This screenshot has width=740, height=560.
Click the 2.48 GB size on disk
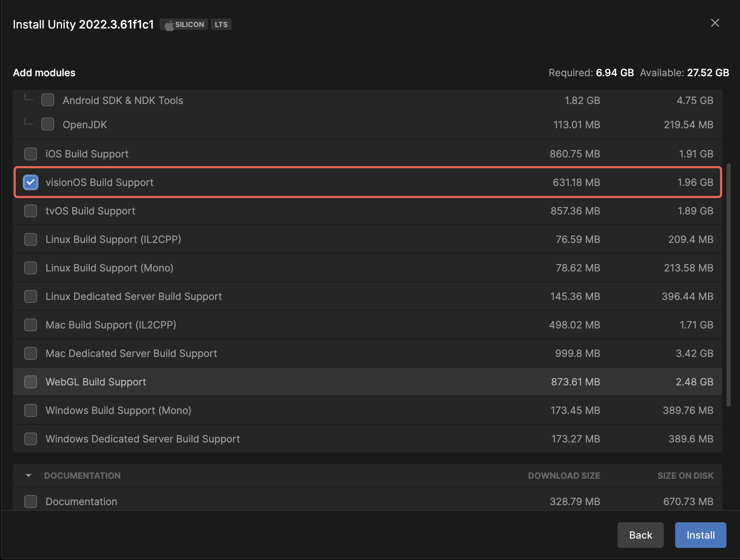pos(694,382)
